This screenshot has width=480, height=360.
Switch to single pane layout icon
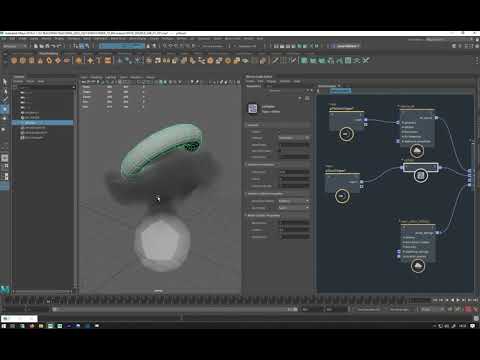[5, 158]
